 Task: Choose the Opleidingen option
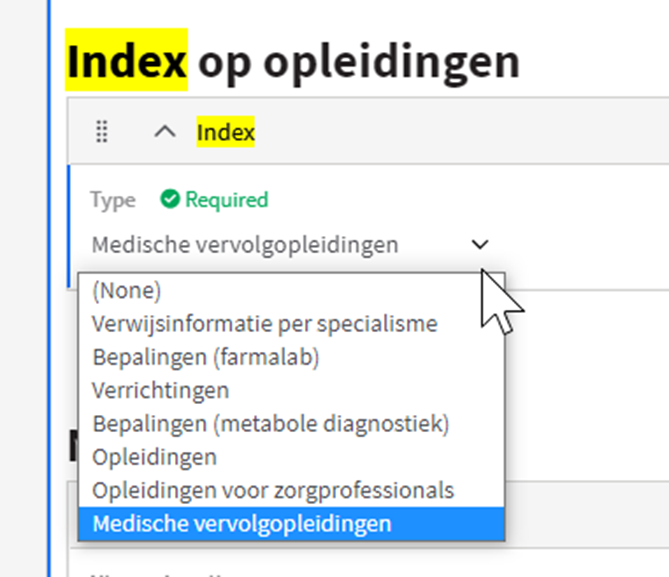(x=154, y=456)
